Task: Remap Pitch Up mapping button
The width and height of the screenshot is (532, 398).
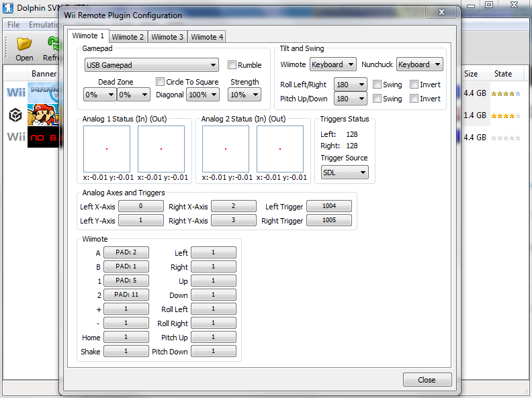Action: (214, 337)
